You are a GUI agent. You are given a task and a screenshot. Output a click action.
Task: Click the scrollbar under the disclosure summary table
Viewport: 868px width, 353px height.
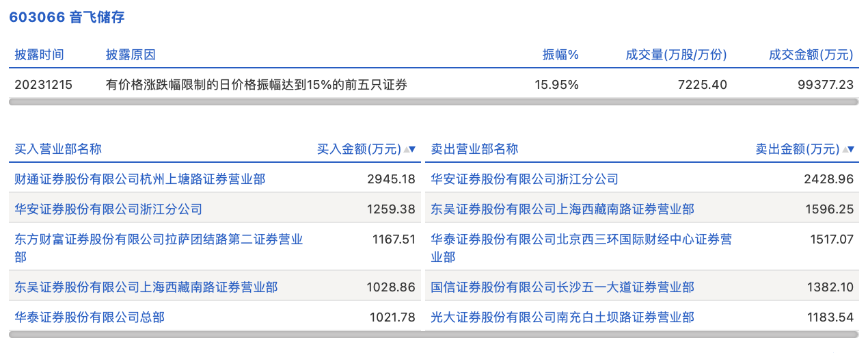point(433,102)
